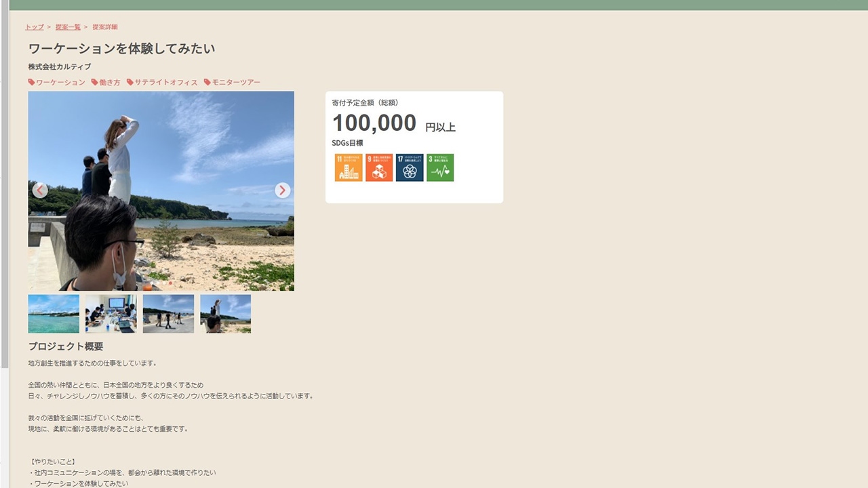The height and width of the screenshot is (488, 868).
Task: Filter by the 働き方 tag
Action: tap(106, 83)
